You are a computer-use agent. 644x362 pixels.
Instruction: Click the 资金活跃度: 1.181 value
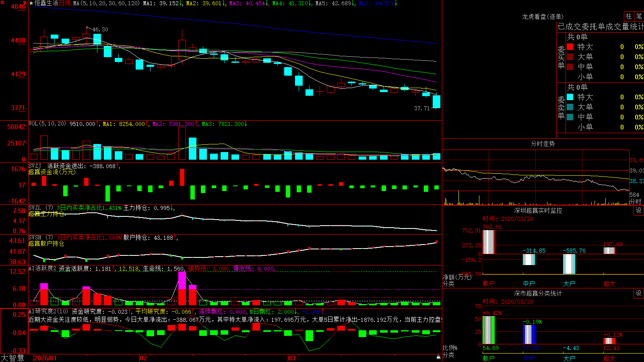pos(87,268)
